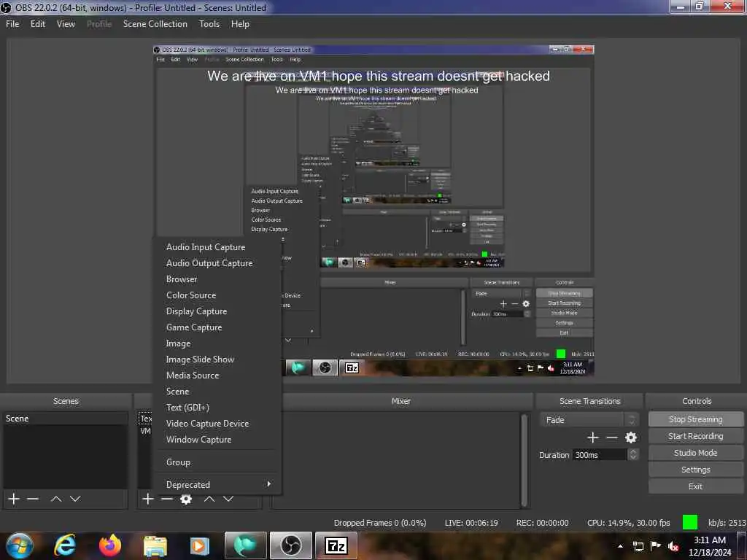Viewport: 747px width, 560px height.
Task: Expand Deprecated submenu
Action: pyautogui.click(x=217, y=484)
